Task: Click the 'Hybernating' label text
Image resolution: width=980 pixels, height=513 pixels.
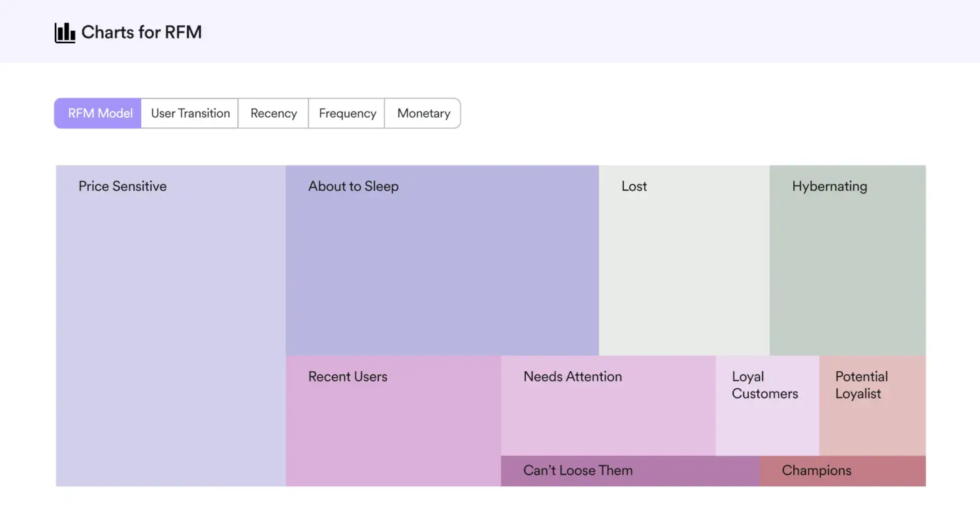Action: [829, 186]
